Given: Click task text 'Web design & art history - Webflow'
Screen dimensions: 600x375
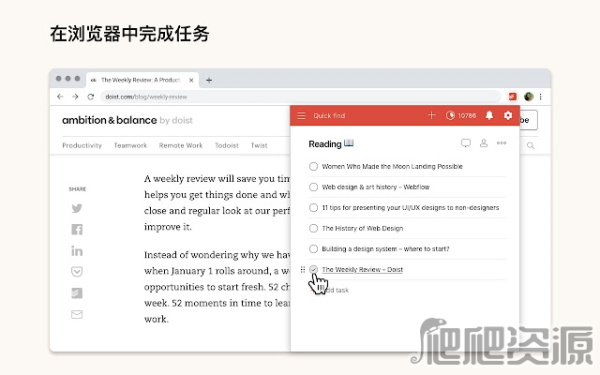Looking at the screenshot, I should click(376, 187).
